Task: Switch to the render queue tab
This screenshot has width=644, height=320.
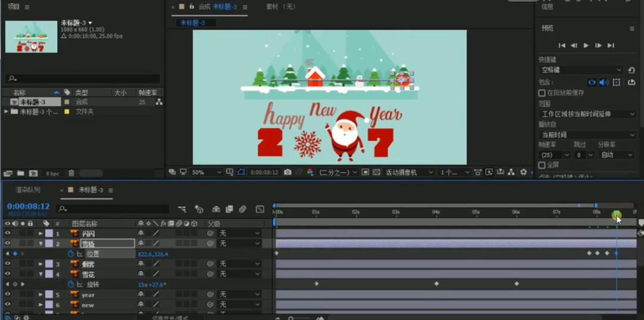Action: [x=29, y=189]
